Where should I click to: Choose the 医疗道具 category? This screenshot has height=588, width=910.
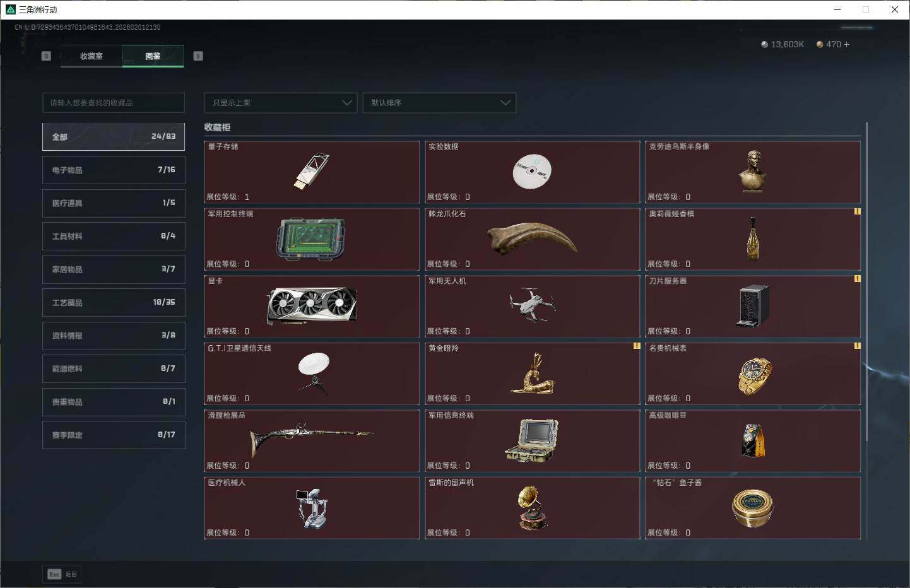[114, 203]
